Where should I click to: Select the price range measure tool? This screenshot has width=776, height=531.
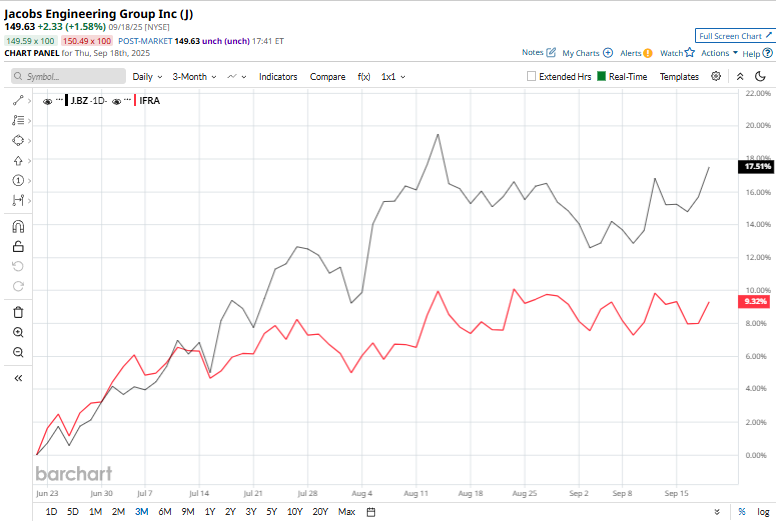click(18, 200)
